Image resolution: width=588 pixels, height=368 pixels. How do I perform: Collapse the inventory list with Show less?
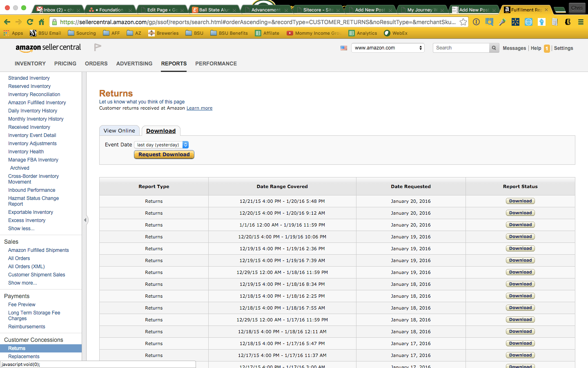point(21,229)
